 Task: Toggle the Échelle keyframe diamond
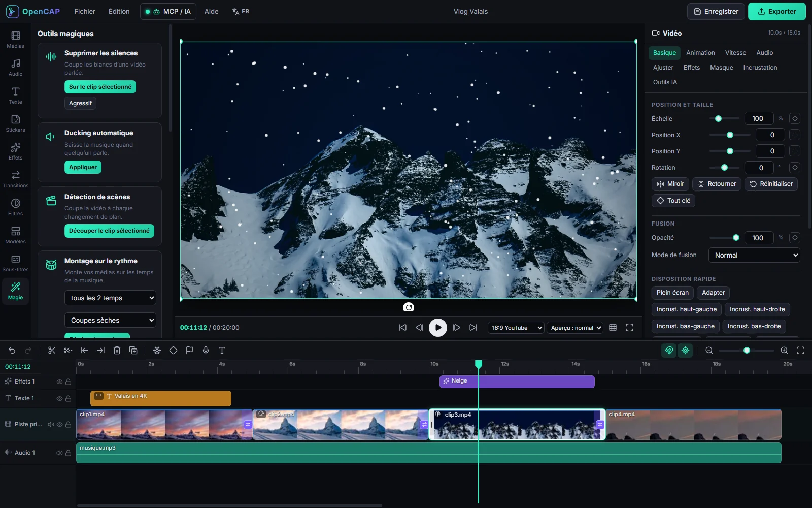(x=795, y=118)
